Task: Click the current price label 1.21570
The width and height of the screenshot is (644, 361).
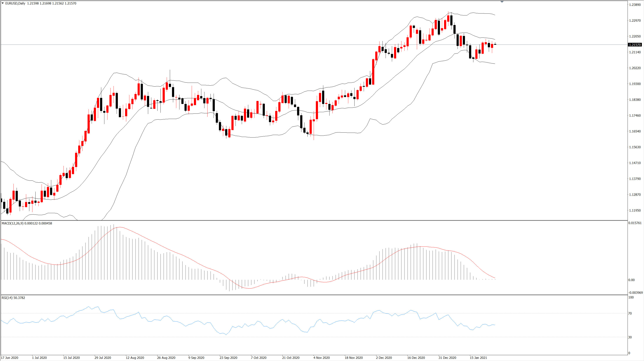Action: pyautogui.click(x=635, y=45)
